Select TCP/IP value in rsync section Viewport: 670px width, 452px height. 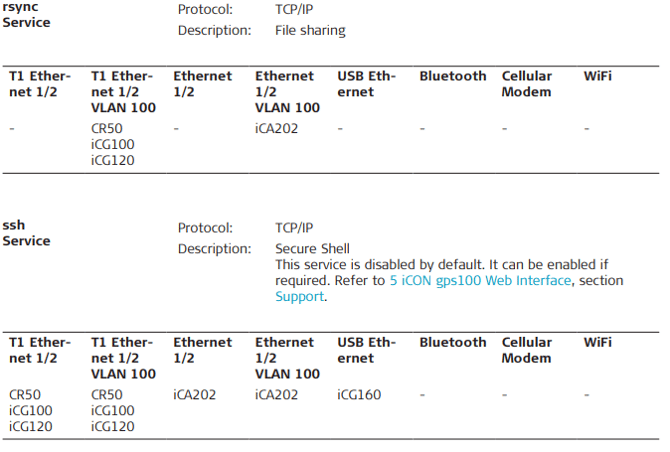[294, 10]
